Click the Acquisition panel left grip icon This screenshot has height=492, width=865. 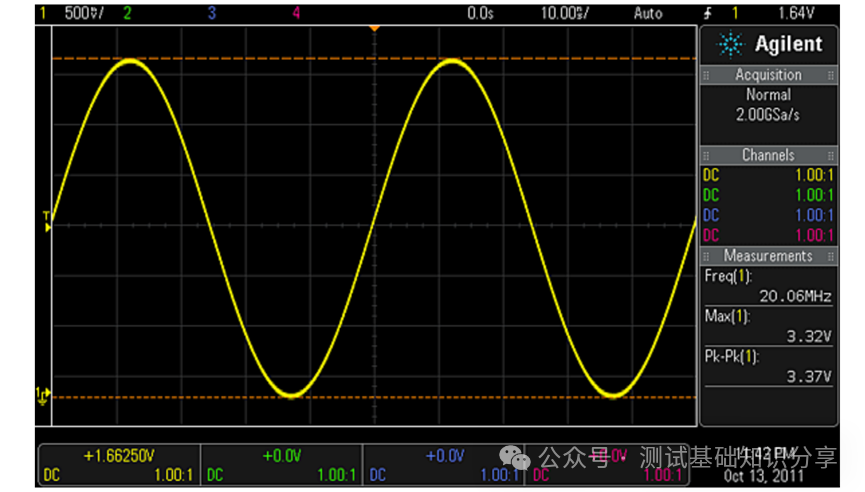(706, 76)
